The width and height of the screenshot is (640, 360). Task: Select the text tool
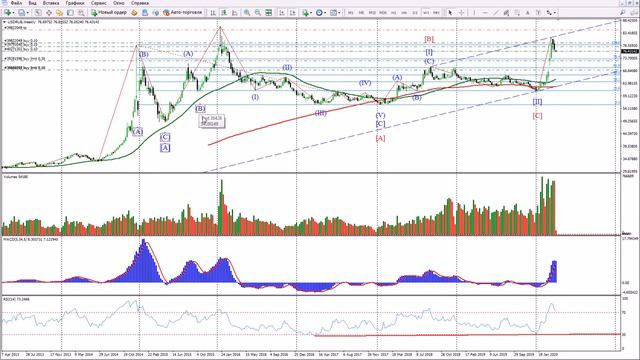pyautogui.click(x=528, y=13)
